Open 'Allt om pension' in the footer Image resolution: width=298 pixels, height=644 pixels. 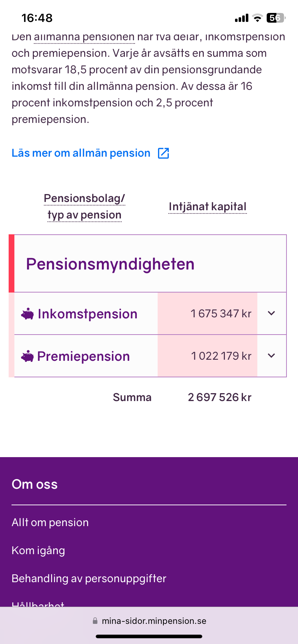(x=50, y=523)
